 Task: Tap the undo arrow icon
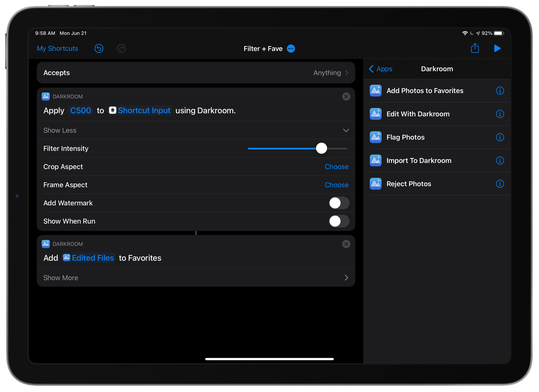tap(99, 48)
